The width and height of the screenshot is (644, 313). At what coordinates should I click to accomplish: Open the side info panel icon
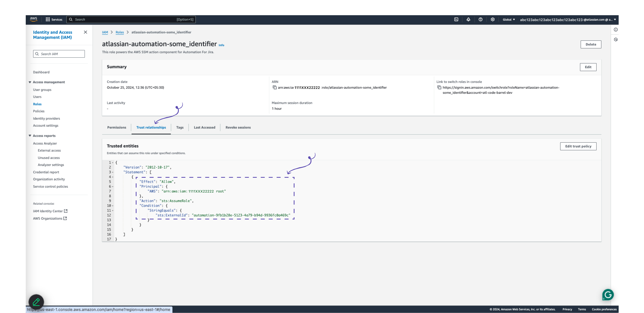pos(616,30)
